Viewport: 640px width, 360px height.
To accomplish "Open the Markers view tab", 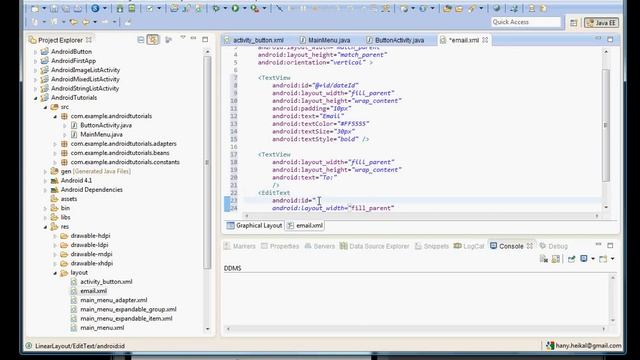I will click(240, 246).
